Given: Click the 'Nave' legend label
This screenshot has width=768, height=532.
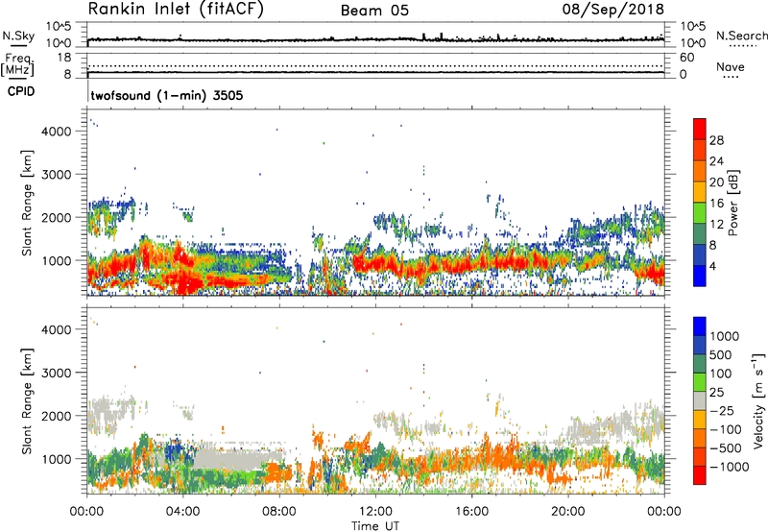Looking at the screenshot, I should point(730,66).
